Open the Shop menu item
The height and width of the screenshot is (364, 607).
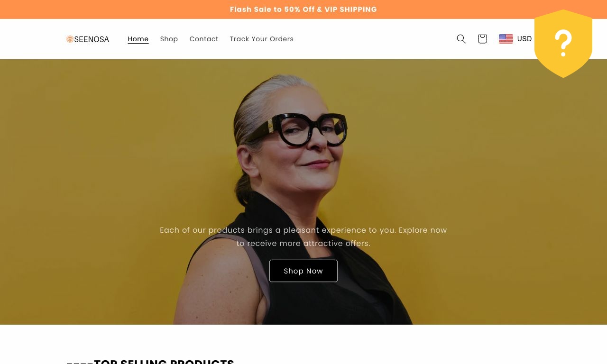169,39
